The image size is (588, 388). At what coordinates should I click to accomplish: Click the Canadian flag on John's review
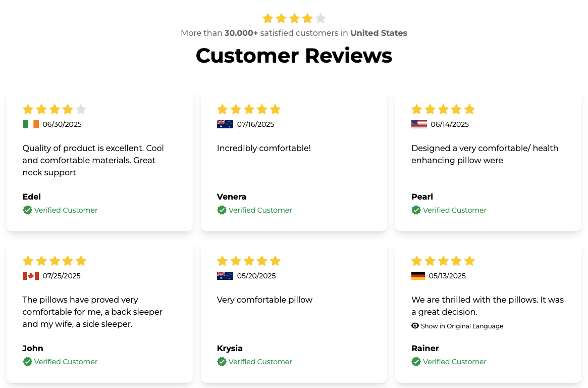click(30, 276)
